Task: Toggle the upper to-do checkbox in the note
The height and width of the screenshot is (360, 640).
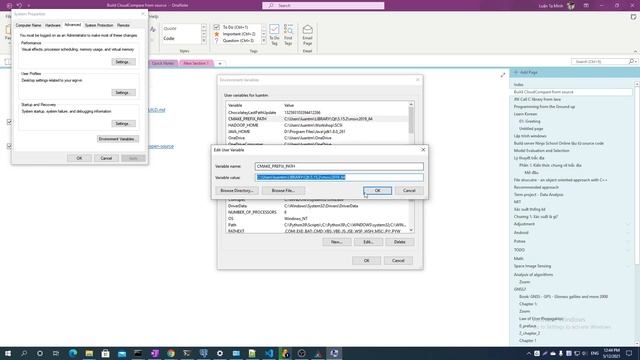Action: tap(9, 122)
